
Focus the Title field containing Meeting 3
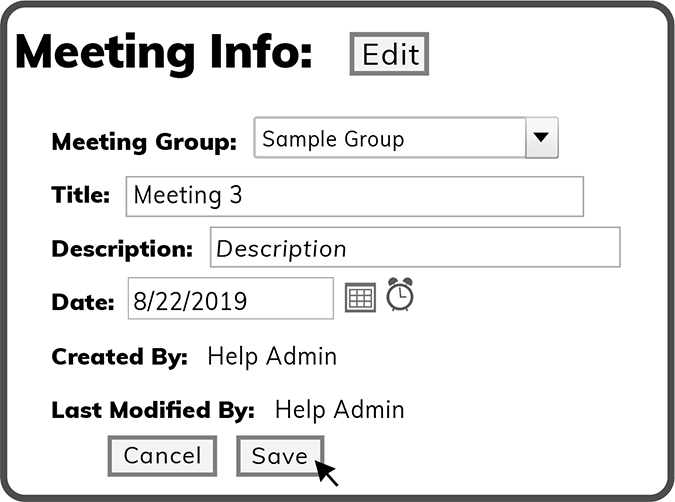pyautogui.click(x=354, y=196)
